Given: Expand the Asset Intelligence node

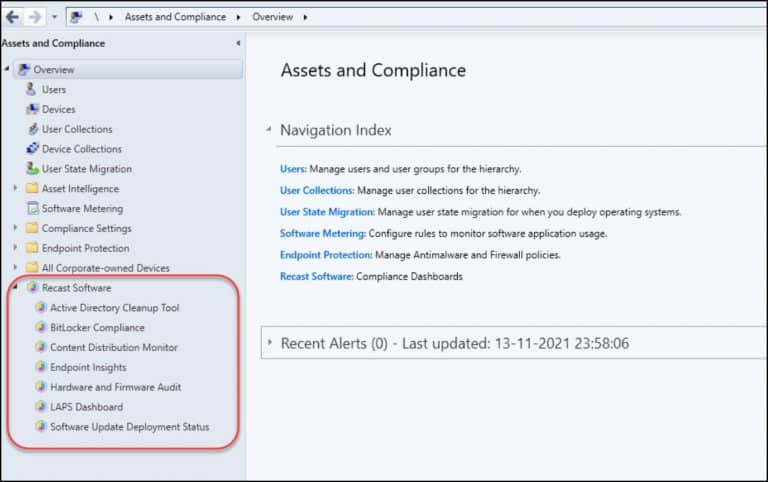Looking at the screenshot, I should coord(15,188).
